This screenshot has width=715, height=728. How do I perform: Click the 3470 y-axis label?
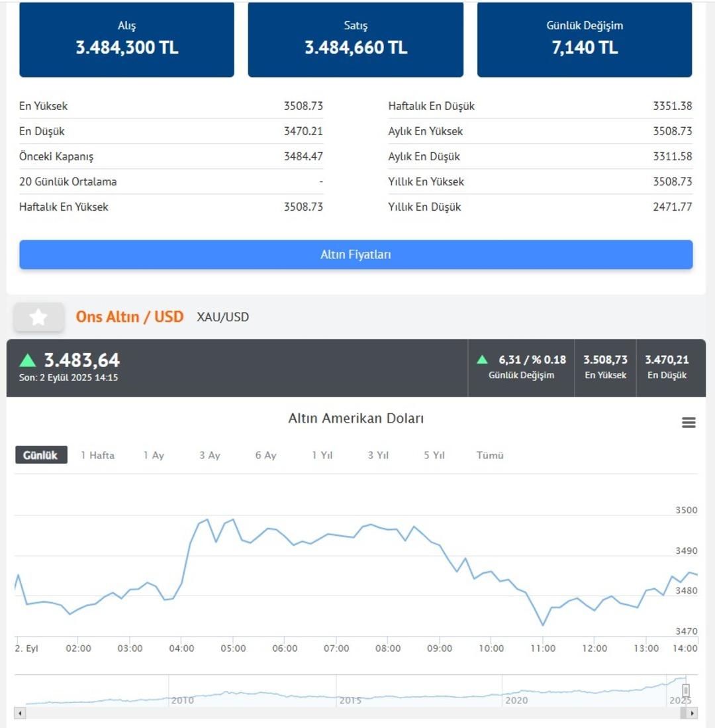[687, 631]
